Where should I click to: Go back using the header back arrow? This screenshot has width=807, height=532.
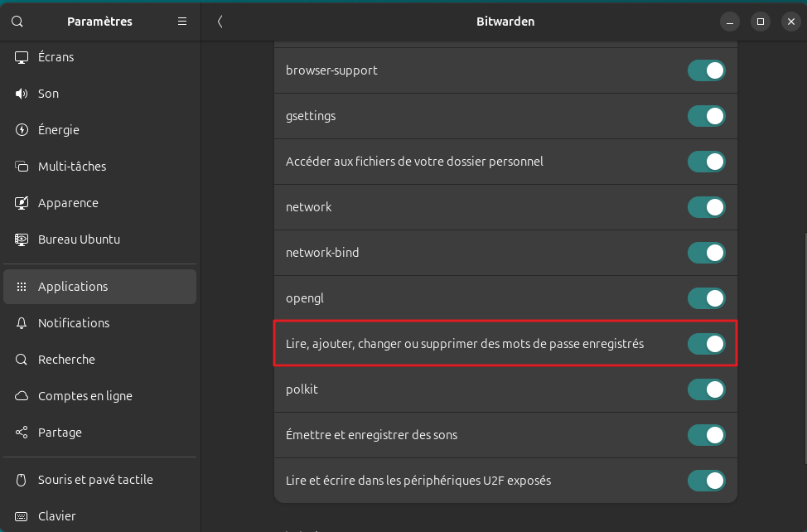pos(220,22)
